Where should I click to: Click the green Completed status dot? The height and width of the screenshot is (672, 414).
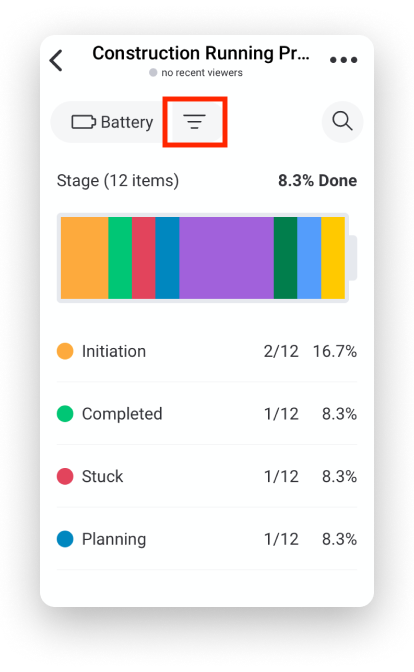tap(65, 414)
